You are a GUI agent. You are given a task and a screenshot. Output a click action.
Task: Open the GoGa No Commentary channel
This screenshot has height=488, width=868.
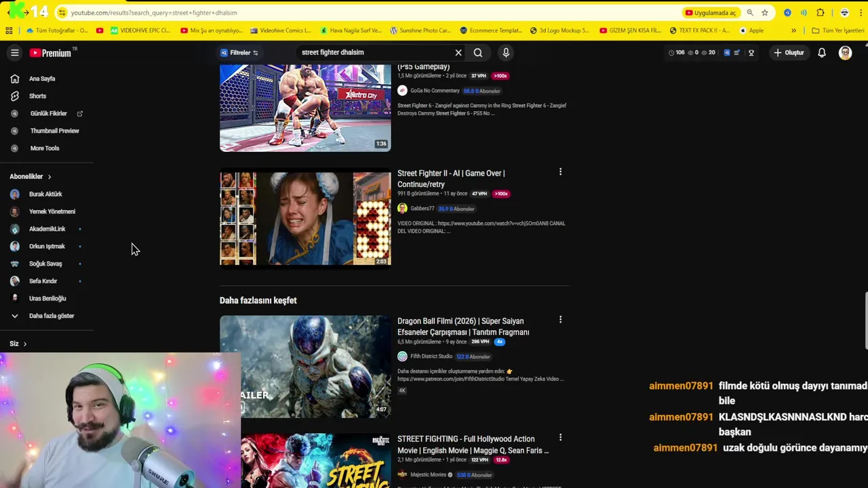(435, 91)
